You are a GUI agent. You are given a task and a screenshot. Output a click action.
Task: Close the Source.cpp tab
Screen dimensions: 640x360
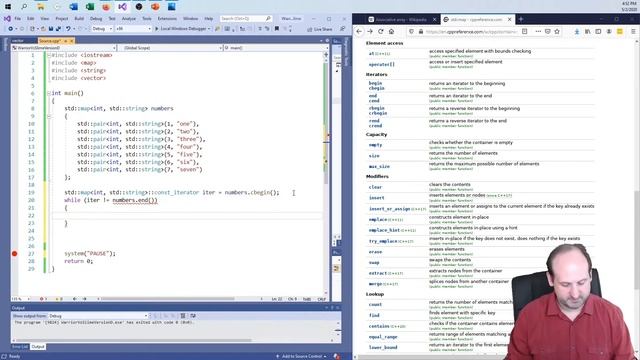pyautogui.click(x=72, y=41)
